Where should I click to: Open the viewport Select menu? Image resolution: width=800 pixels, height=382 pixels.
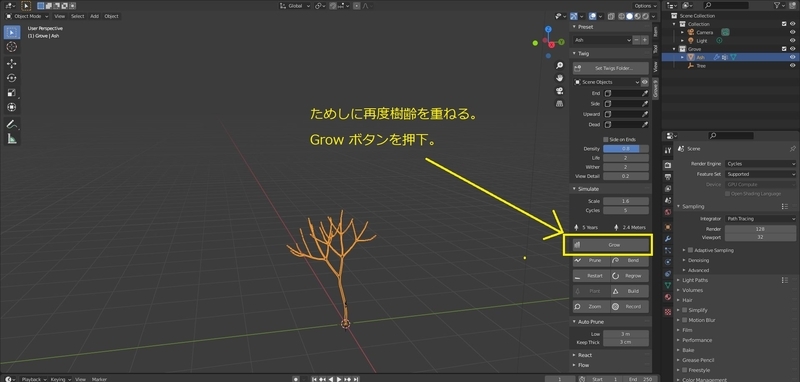78,16
